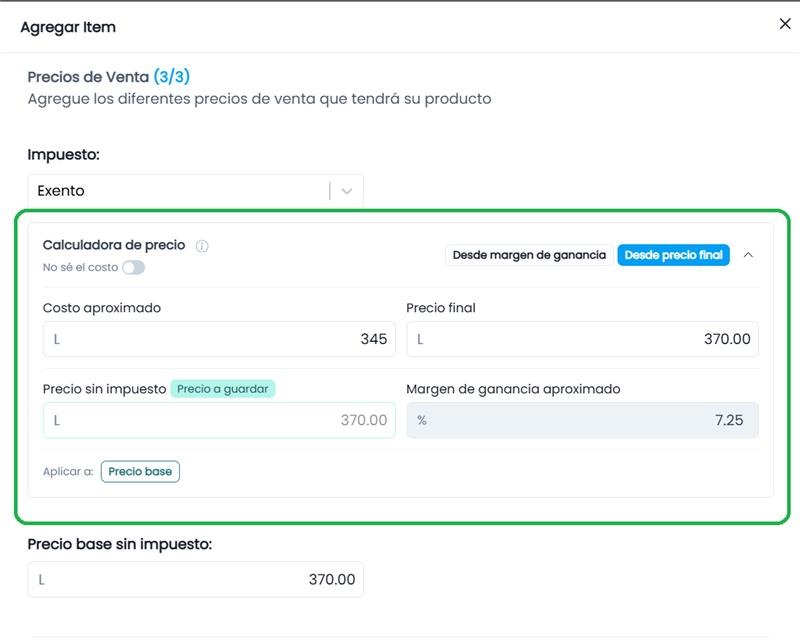This screenshot has height=638, width=800.
Task: Focus the Costo aproximado input field
Action: click(219, 339)
